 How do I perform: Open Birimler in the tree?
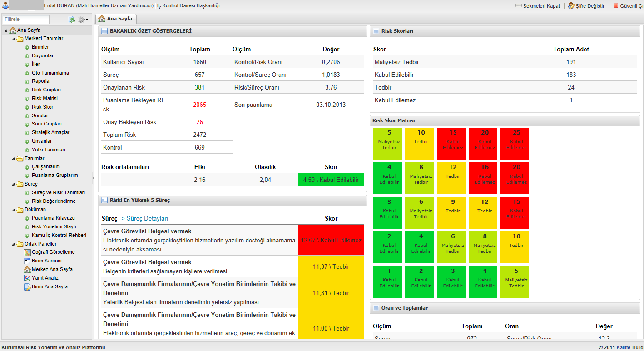[40, 47]
